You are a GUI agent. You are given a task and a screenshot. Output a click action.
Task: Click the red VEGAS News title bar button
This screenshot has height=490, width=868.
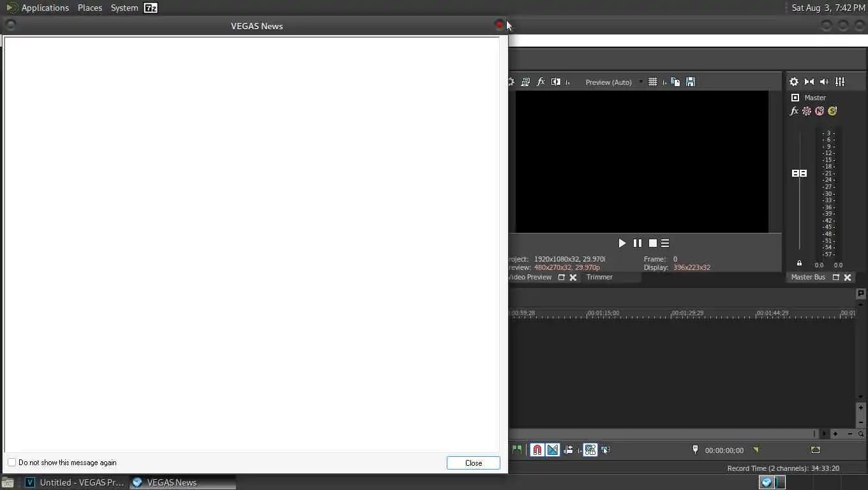tap(499, 25)
